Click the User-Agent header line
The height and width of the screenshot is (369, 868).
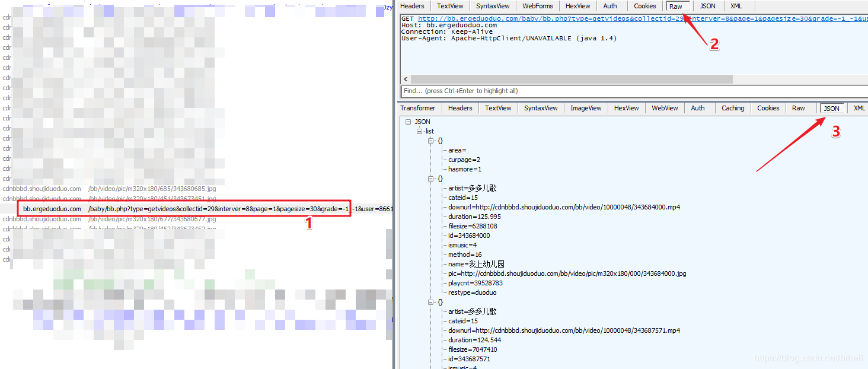[509, 38]
